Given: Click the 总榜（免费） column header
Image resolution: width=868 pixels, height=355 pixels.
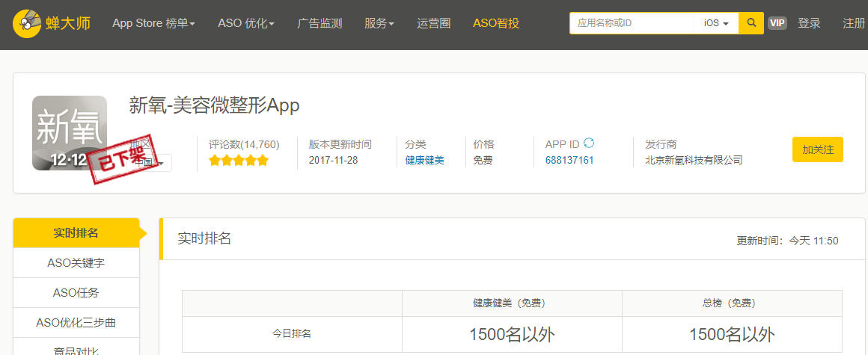Looking at the screenshot, I should [732, 303].
